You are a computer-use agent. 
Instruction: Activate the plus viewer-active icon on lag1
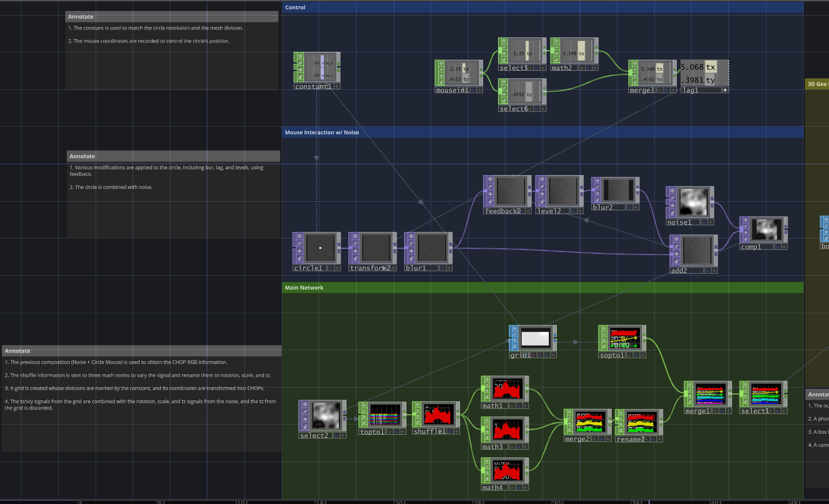(725, 90)
